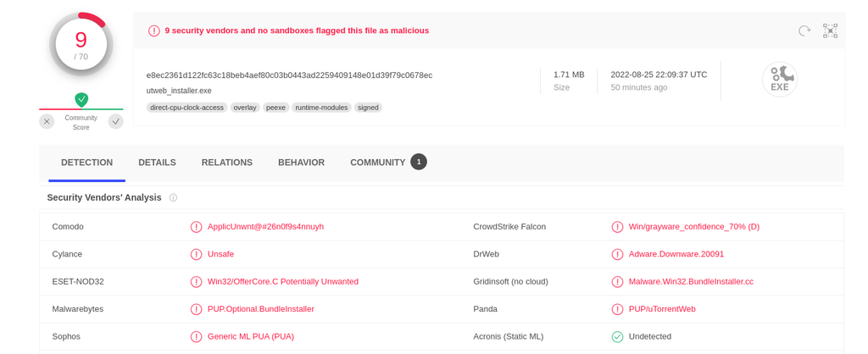Click the reanalyze file refresh icon
The width and height of the screenshot is (868, 354).
tap(804, 31)
